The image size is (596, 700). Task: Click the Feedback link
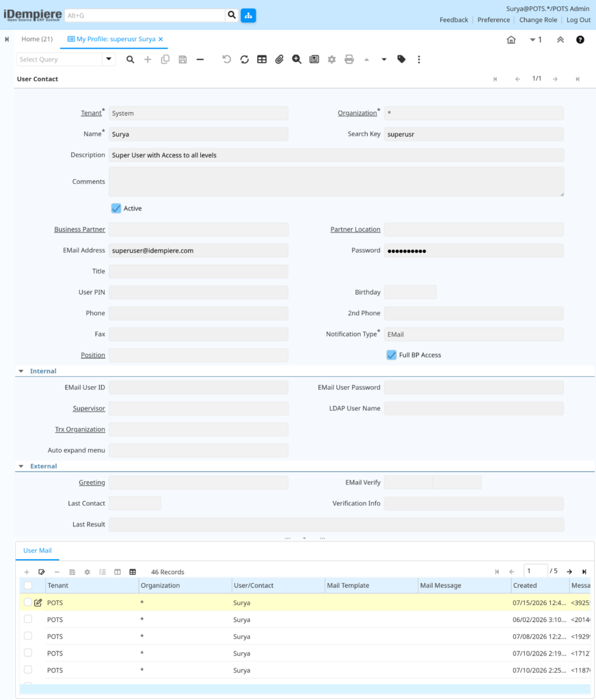(454, 20)
